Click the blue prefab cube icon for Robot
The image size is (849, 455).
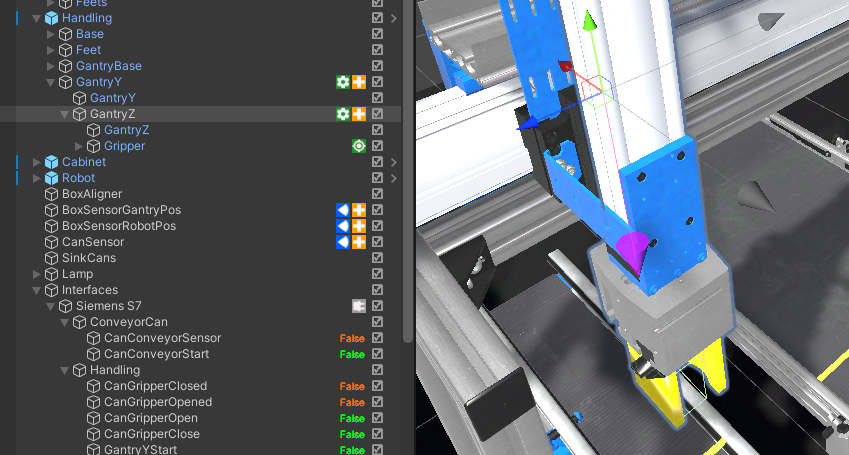click(51, 178)
